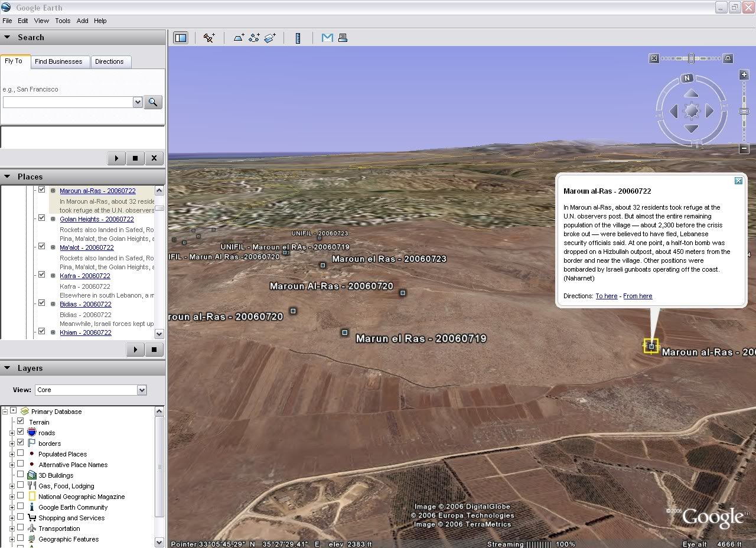Click the navigation up arrow
The height and width of the screenshot is (548, 756).
[692, 93]
